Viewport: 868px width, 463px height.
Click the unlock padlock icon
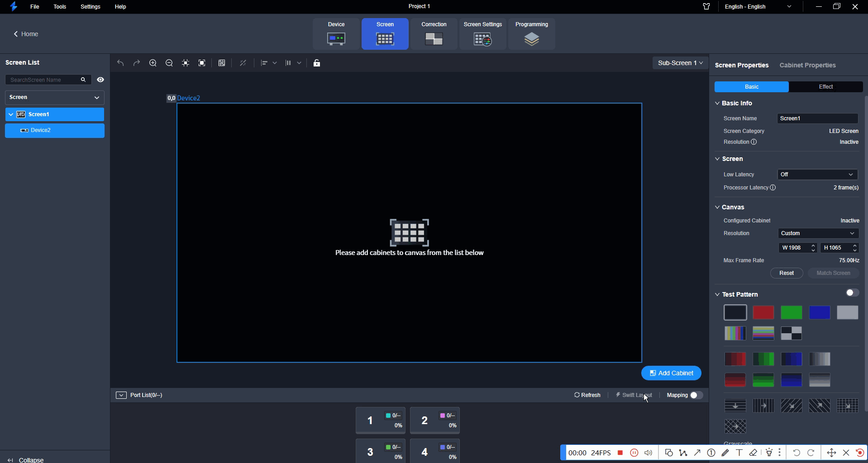(317, 63)
